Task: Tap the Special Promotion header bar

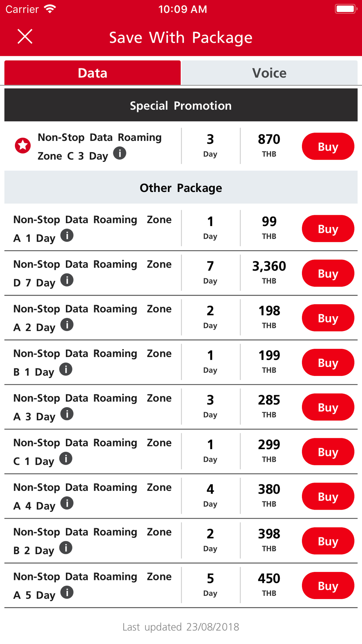Action: coord(181,105)
